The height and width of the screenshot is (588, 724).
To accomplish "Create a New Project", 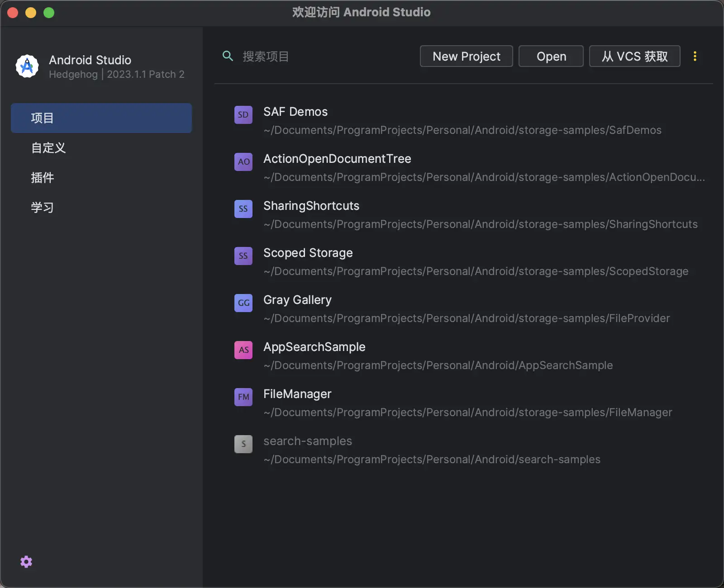I will (467, 56).
